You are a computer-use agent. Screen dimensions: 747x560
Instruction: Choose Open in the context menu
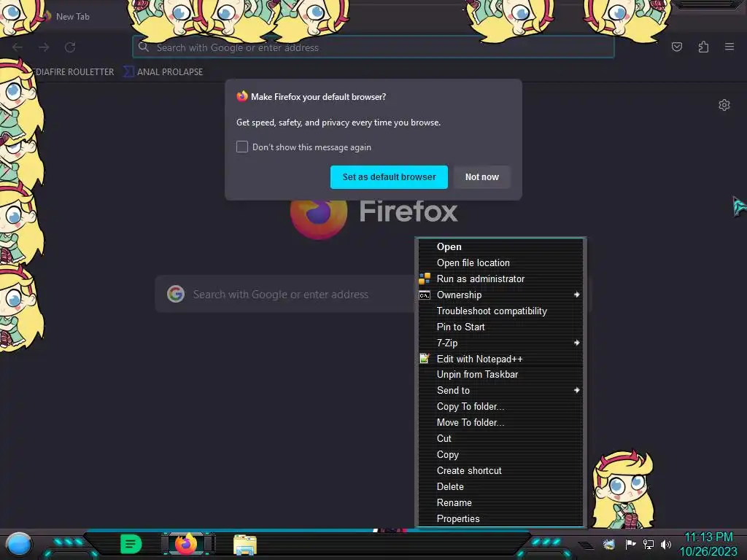point(500,246)
